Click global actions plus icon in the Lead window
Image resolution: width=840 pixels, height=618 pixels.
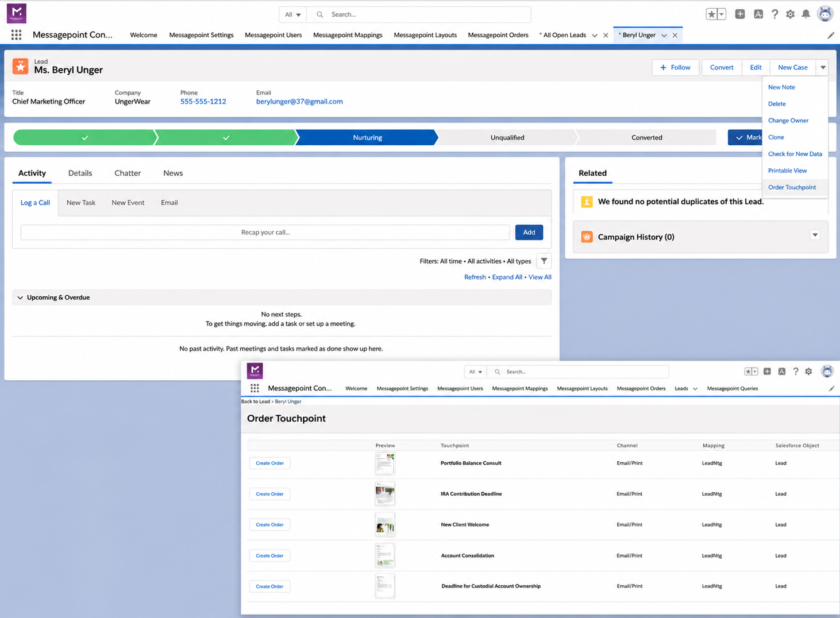740,14
